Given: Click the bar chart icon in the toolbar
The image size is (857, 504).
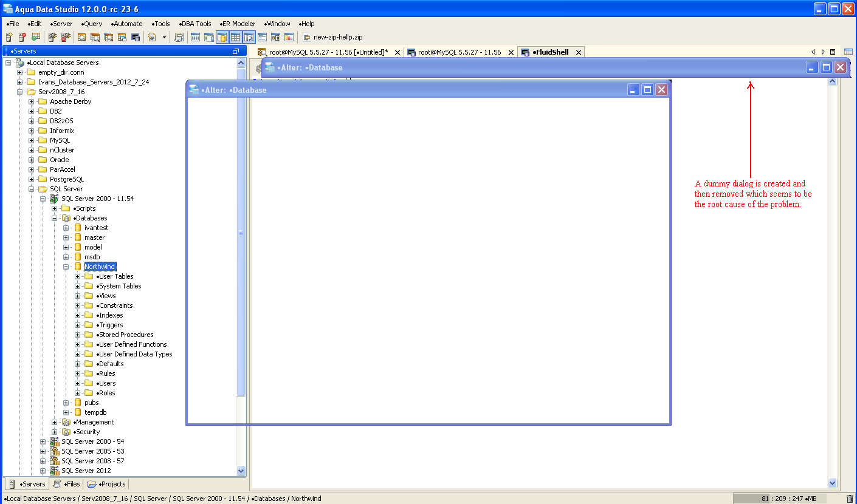Looking at the screenshot, I should 289,37.
